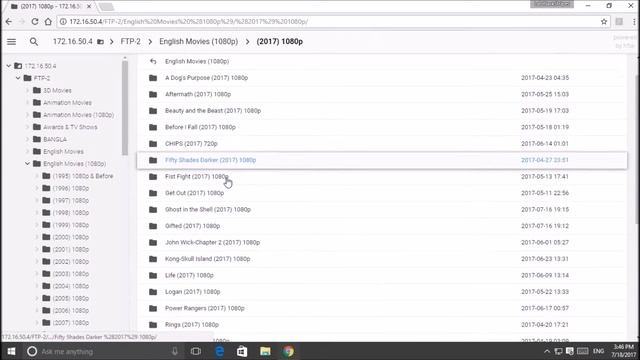Click folder icon of Logan (2017) row
Screen dimensions: 640x360
tap(153, 292)
